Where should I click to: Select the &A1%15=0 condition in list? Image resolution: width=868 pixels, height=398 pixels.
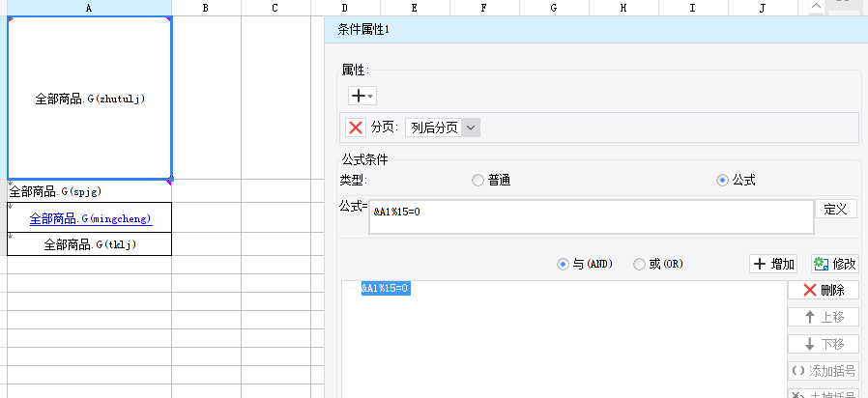tap(386, 289)
